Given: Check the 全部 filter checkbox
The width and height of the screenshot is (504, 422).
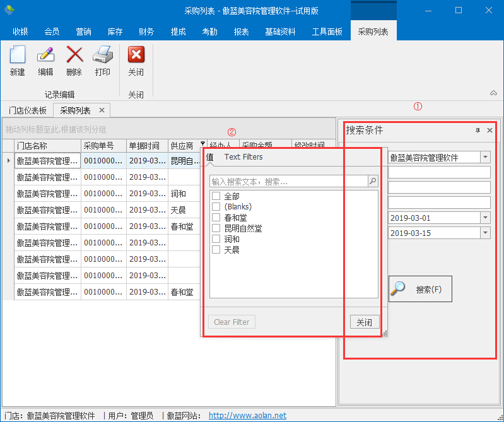Looking at the screenshot, I should tap(216, 196).
